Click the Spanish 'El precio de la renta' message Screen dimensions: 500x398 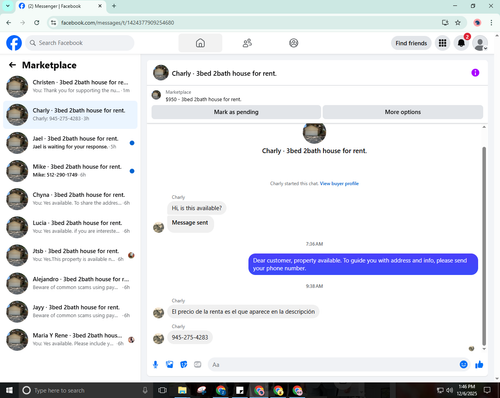click(243, 312)
